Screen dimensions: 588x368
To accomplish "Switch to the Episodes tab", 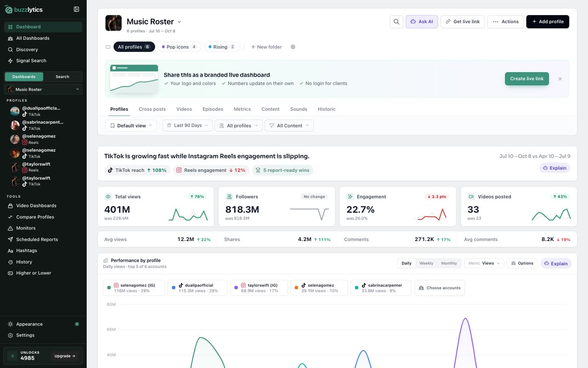I will (213, 109).
